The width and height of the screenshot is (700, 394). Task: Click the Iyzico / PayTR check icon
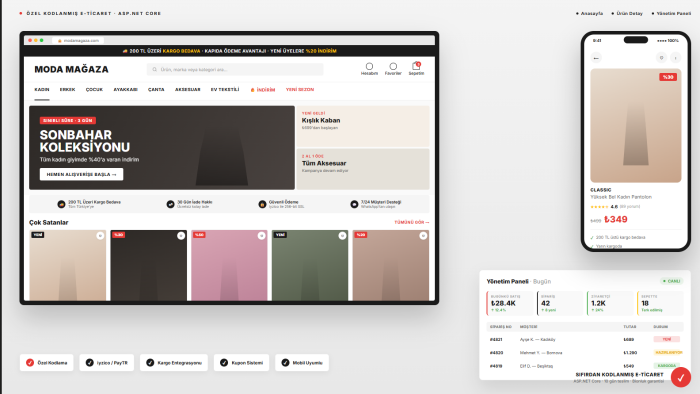pyautogui.click(x=90, y=363)
